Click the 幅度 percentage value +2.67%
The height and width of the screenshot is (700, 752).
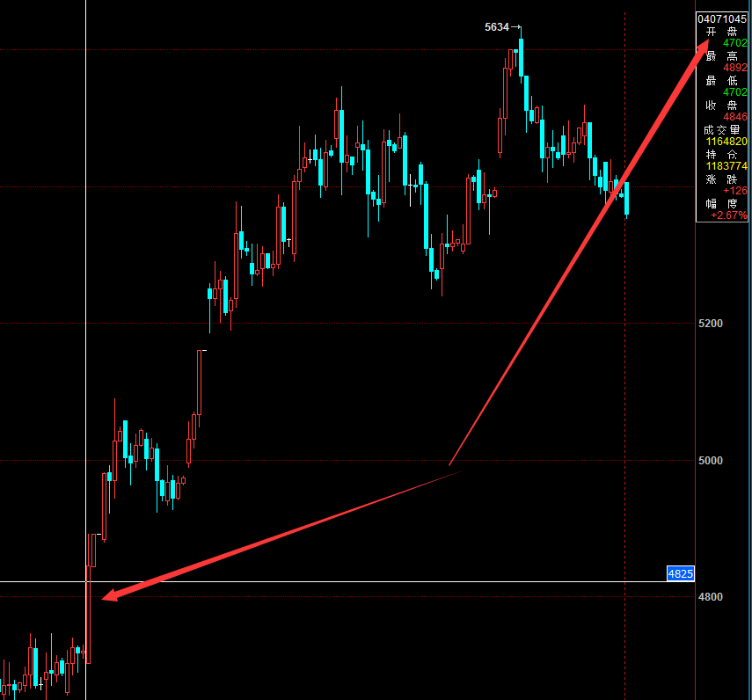(x=729, y=215)
